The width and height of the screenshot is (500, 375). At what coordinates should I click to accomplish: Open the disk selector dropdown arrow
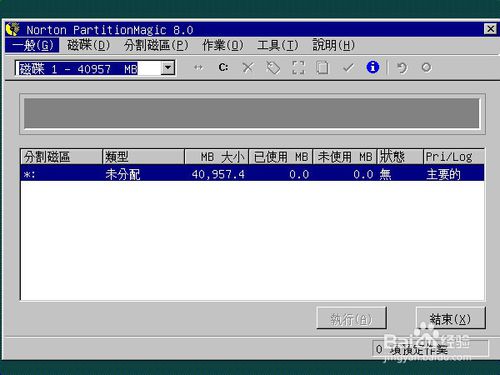[168, 68]
